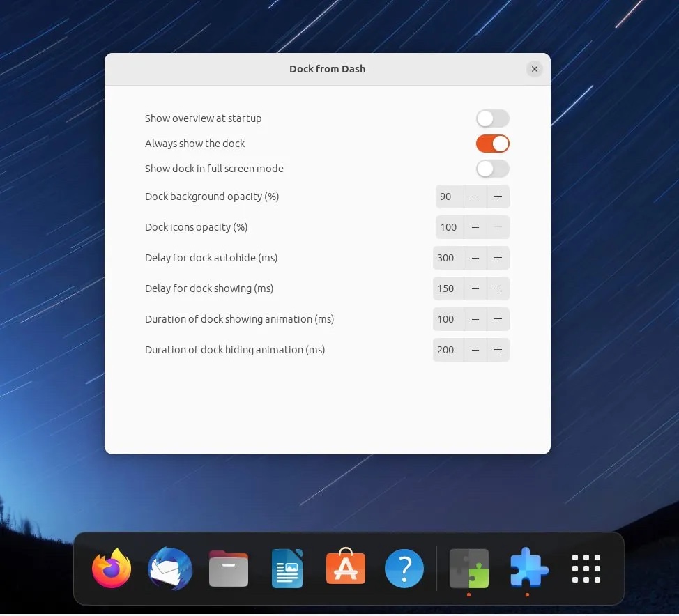This screenshot has height=616, width=679.
Task: Enable Show dock in full screen mode
Action: (x=492, y=169)
